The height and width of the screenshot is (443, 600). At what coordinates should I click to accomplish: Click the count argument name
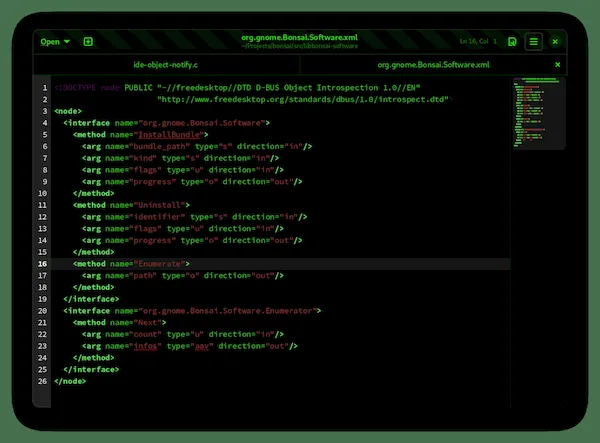[x=145, y=334]
